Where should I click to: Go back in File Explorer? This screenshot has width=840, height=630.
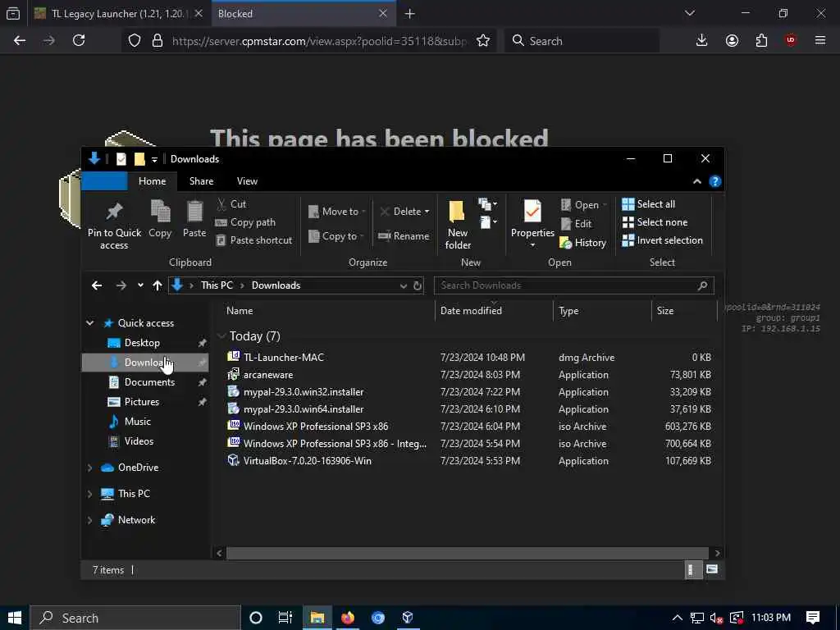pyautogui.click(x=97, y=285)
